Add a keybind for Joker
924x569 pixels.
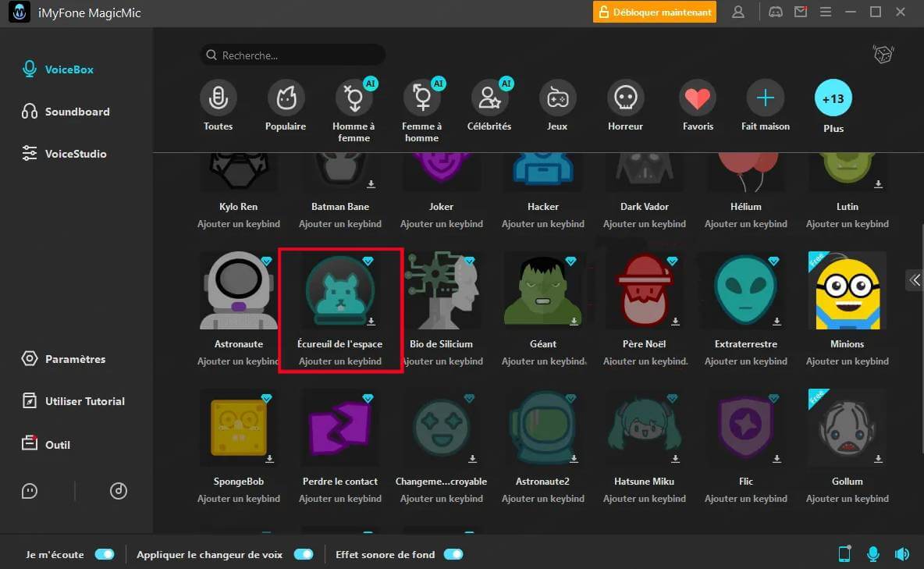click(442, 224)
